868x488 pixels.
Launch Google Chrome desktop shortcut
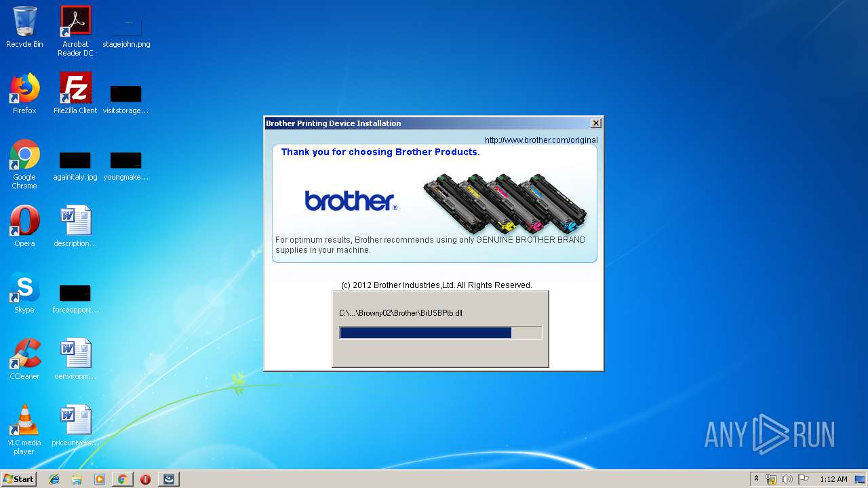(x=24, y=164)
